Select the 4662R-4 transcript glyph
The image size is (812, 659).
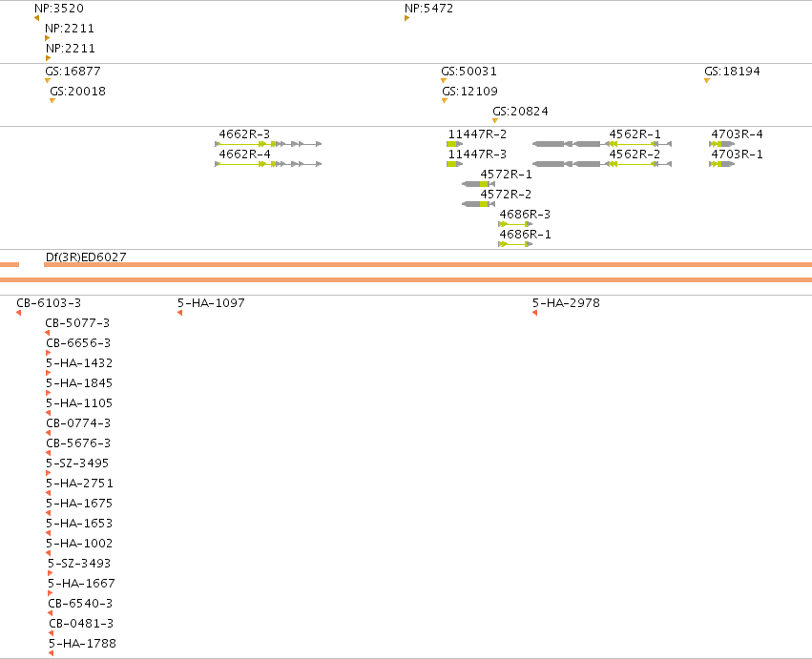point(268,164)
